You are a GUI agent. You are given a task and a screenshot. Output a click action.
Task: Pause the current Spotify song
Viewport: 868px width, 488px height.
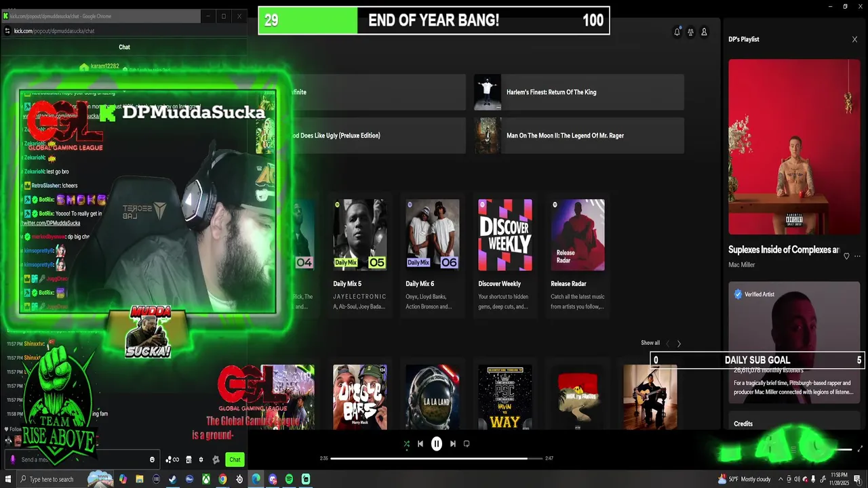[437, 444]
